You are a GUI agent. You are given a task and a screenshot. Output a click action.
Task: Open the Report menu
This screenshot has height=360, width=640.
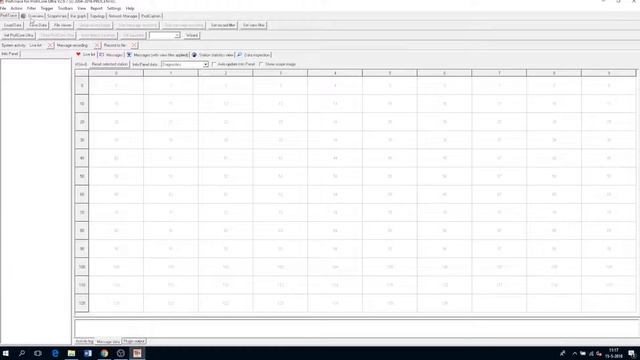[x=96, y=8]
